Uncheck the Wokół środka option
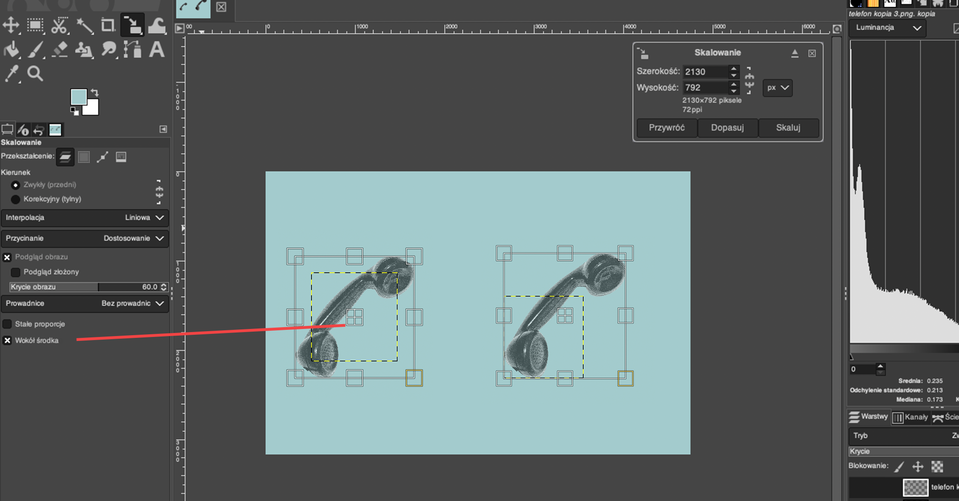 click(x=7, y=341)
